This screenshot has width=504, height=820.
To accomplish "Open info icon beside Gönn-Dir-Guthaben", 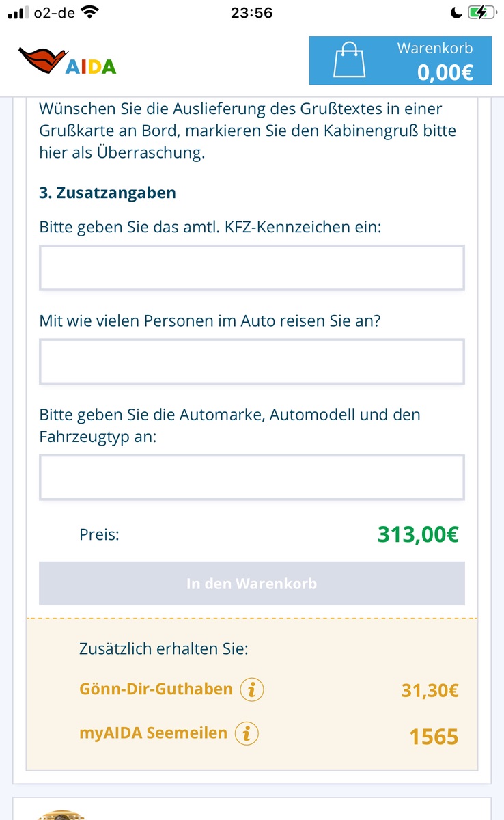I will point(252,689).
